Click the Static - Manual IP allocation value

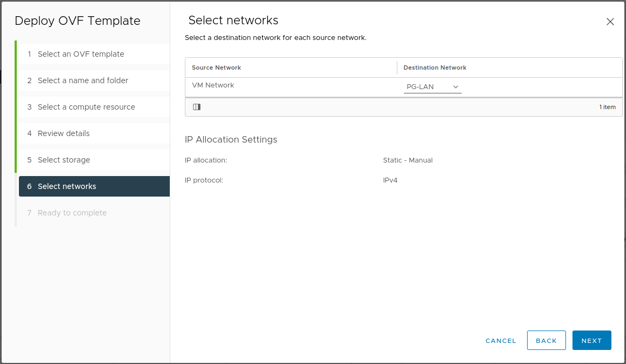[408, 160]
